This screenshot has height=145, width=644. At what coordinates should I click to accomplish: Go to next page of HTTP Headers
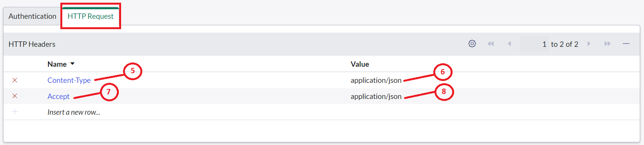[x=589, y=44]
